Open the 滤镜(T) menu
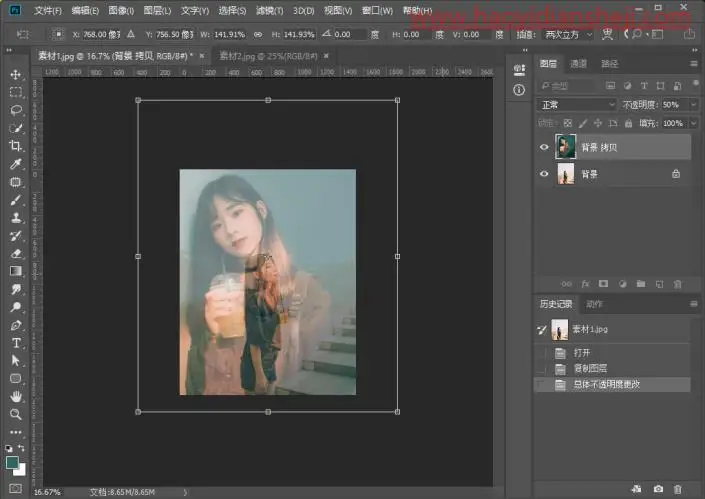The image size is (705, 499). click(269, 10)
